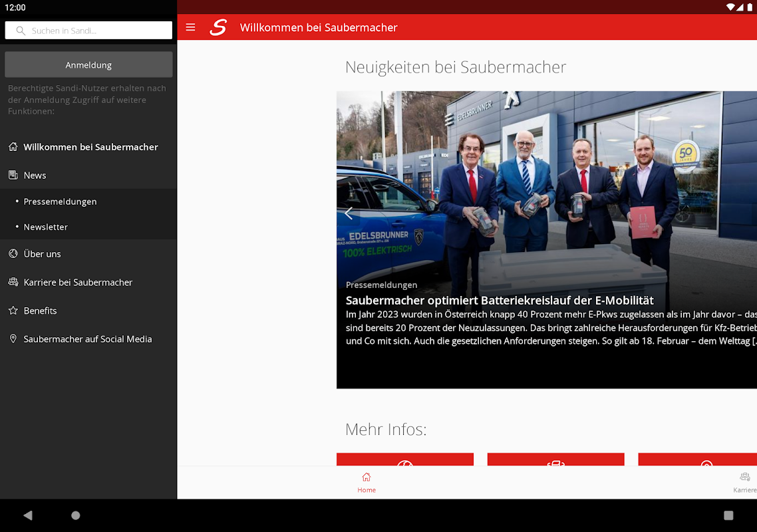
Task: Click the search magnifier icon
Action: click(x=20, y=31)
